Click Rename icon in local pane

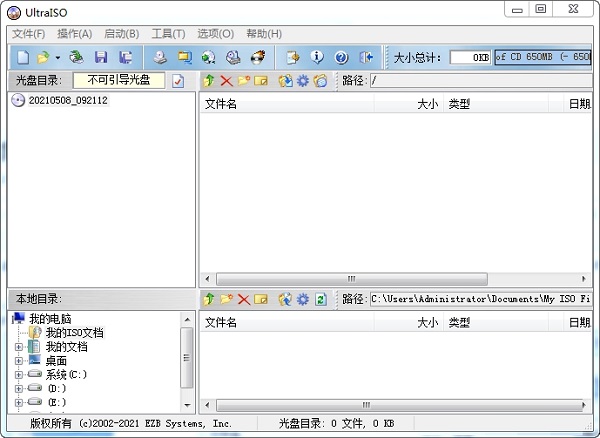click(261, 300)
